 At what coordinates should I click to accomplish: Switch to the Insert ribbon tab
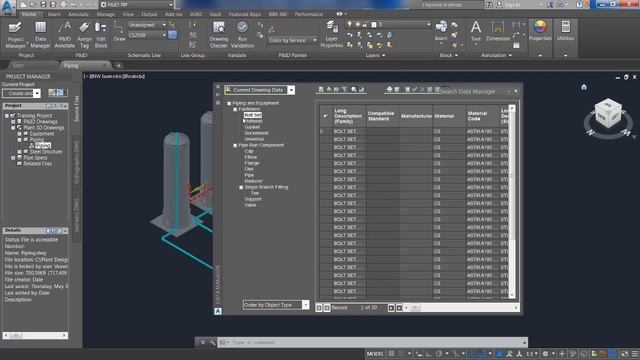click(x=54, y=14)
